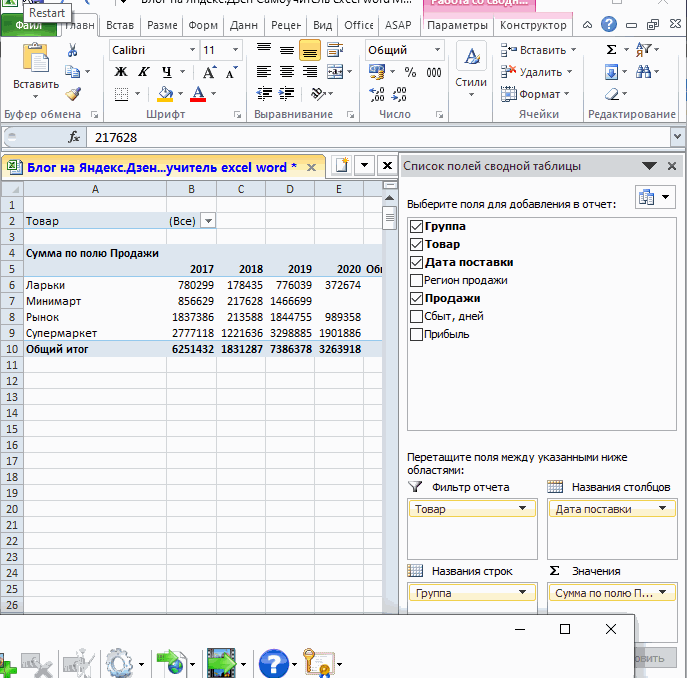Uncheck the Группа field checkbox
The width and height of the screenshot is (687, 678).
point(416,227)
